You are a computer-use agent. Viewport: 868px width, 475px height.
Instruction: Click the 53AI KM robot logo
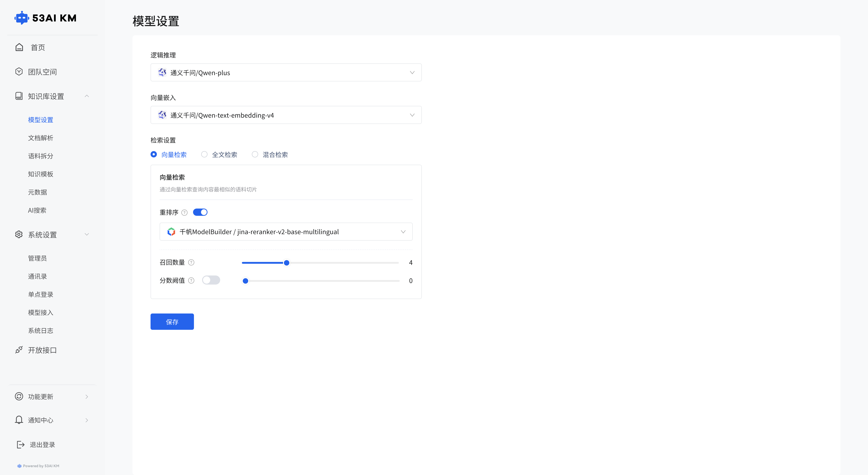(22, 18)
